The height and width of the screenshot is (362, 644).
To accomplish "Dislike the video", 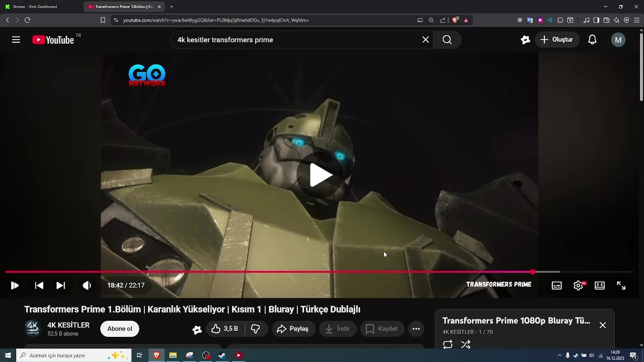I will 256,329.
